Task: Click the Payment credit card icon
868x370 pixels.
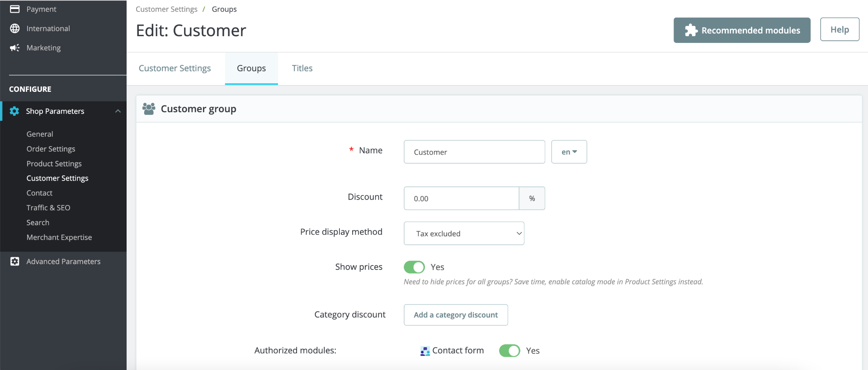Action: pyautogui.click(x=15, y=9)
